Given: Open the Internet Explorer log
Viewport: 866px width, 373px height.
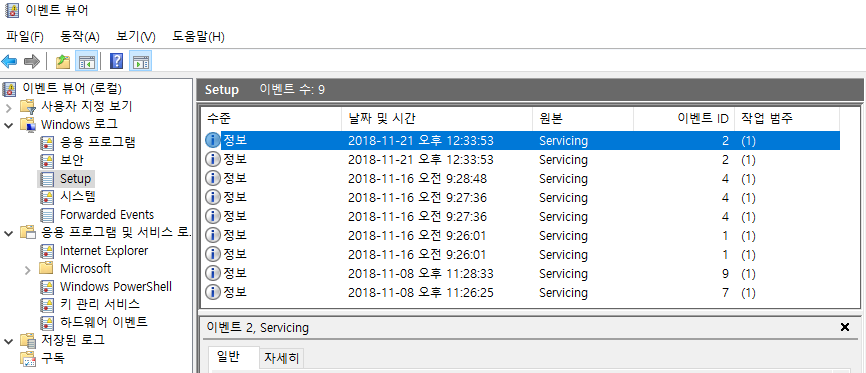Looking at the screenshot, I should click(x=104, y=250).
